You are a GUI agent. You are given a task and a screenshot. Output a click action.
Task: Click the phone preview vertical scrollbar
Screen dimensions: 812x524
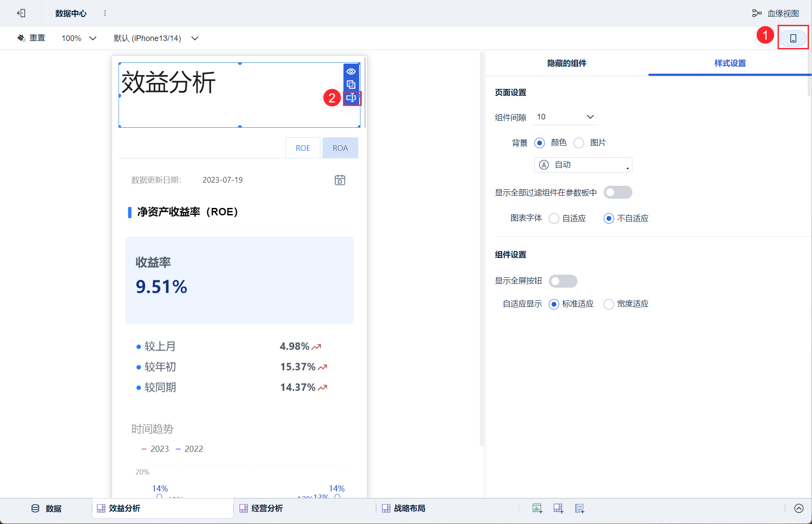(x=365, y=93)
